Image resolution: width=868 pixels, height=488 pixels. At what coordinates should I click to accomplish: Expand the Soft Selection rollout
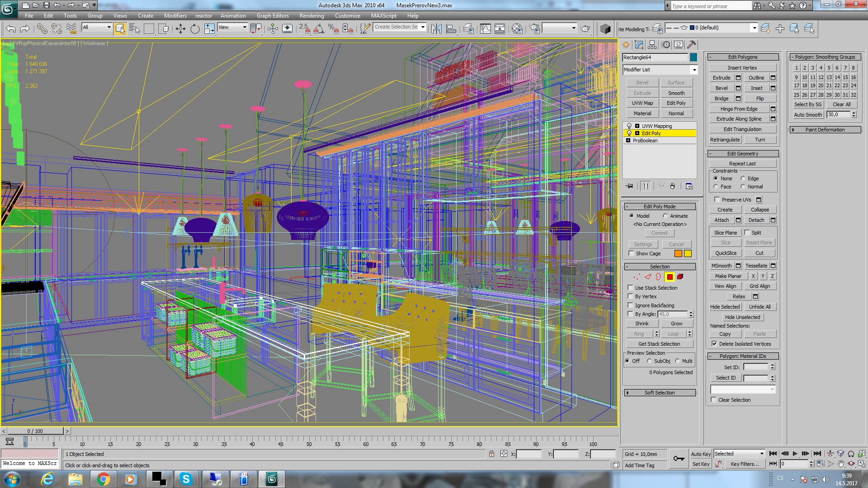point(660,393)
